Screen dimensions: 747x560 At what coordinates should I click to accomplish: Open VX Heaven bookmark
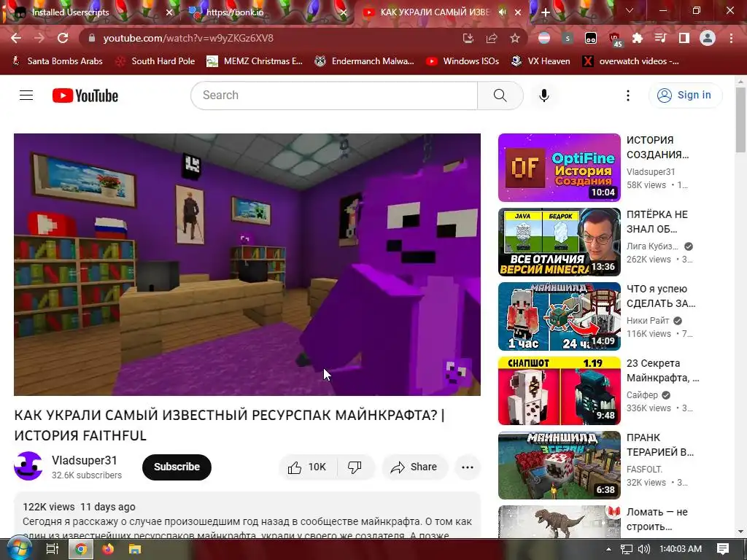[x=541, y=61]
